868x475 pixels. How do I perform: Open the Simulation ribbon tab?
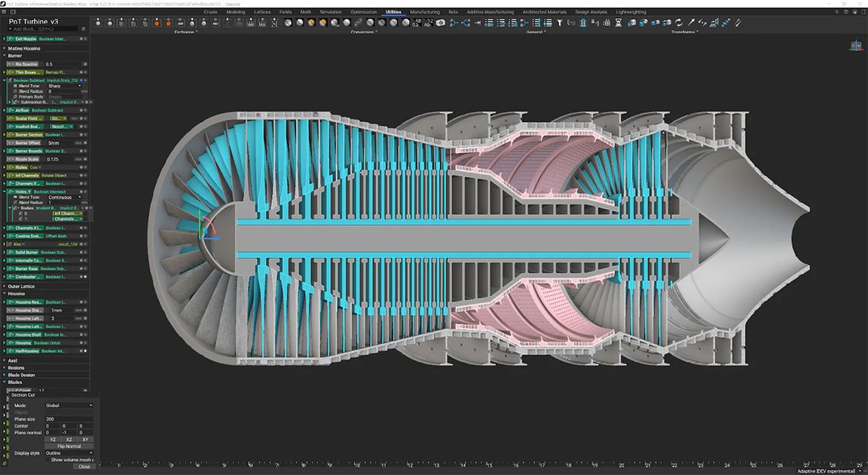pyautogui.click(x=331, y=12)
